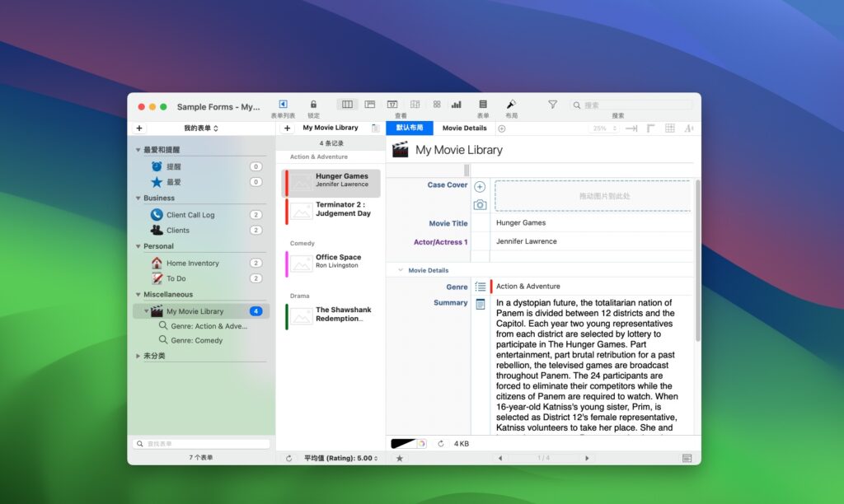Open the chart view
The height and width of the screenshot is (504, 844).
(x=456, y=105)
